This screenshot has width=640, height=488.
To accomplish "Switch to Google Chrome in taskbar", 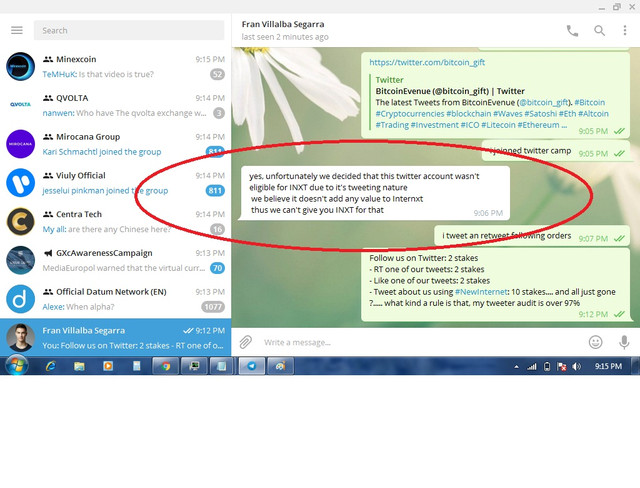I will coord(166,366).
